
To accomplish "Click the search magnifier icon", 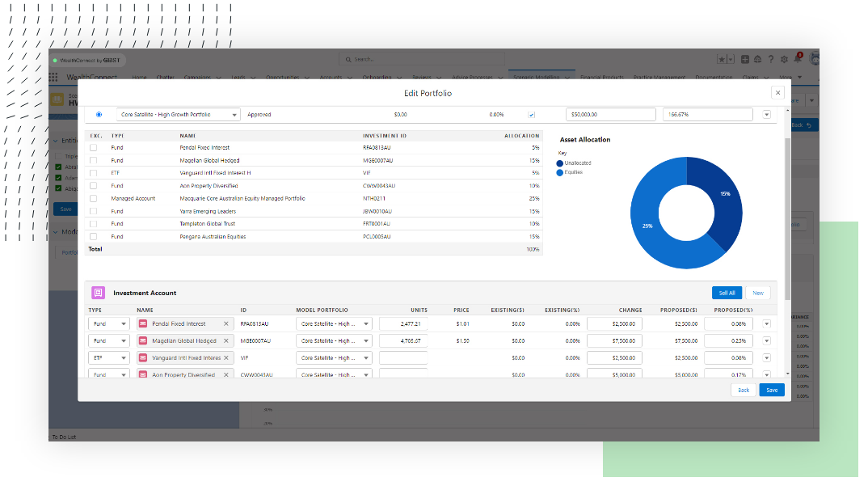I will pos(348,59).
